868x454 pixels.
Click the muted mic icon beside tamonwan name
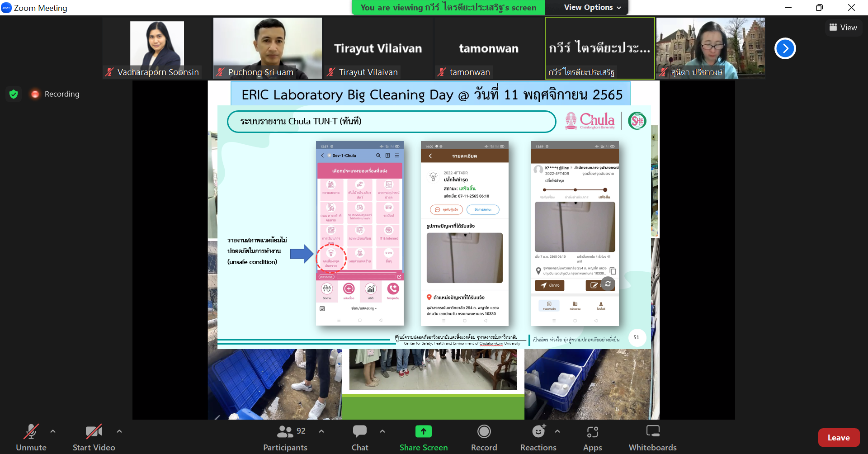pos(442,72)
